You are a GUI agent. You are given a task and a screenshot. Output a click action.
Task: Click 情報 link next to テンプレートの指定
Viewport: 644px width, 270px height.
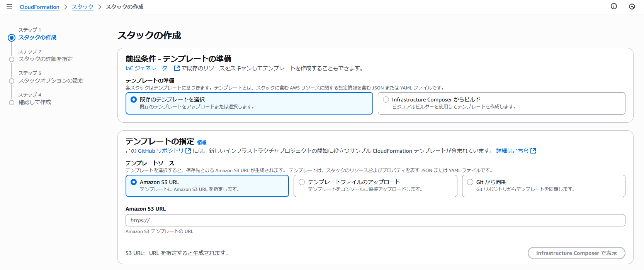[202, 142]
